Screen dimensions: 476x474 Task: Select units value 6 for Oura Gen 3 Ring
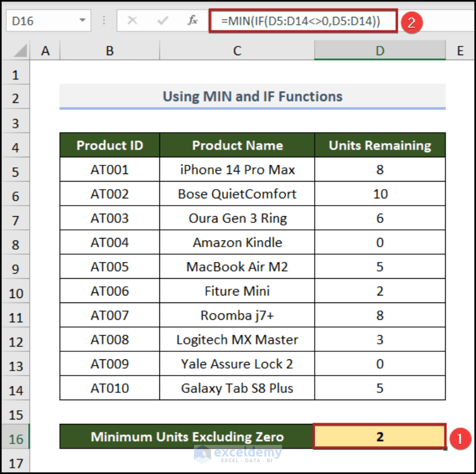[380, 218]
